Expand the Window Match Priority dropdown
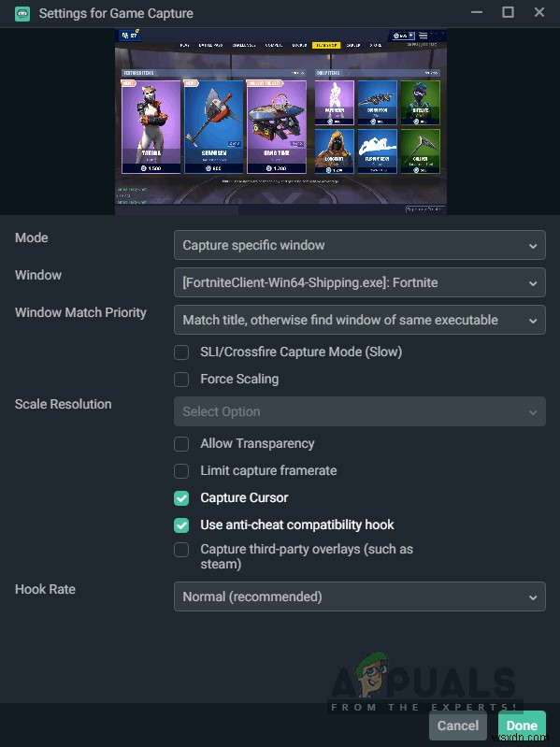The width and height of the screenshot is (560, 747). click(x=360, y=320)
